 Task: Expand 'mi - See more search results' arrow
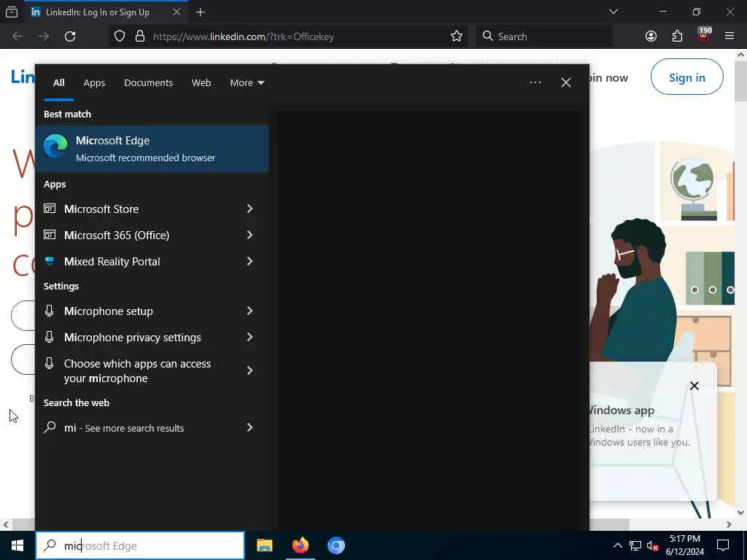tap(249, 427)
